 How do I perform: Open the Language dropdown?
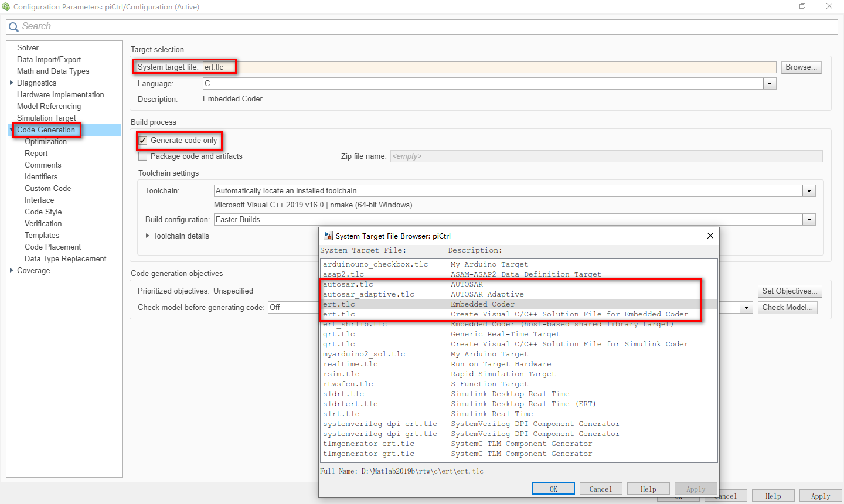(x=771, y=83)
